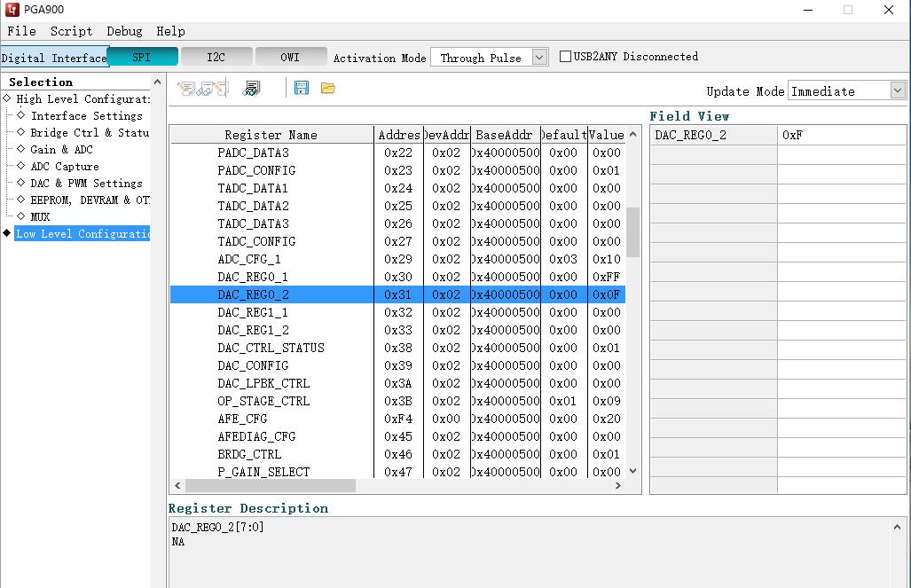Screen dimensions: 911x588
Task: Select the P_GAIN_SELECT register row
Action: pyautogui.click(x=398, y=471)
